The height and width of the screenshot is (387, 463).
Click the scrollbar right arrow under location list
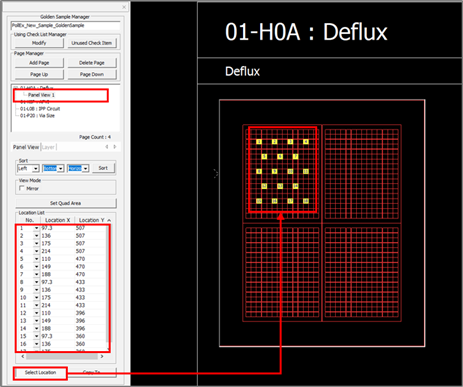(102, 356)
